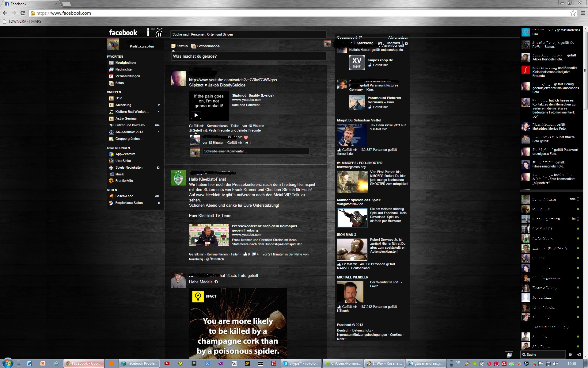Open privacy shortcuts lock icon
The height and width of the screenshot is (368, 588).
coord(380,43)
